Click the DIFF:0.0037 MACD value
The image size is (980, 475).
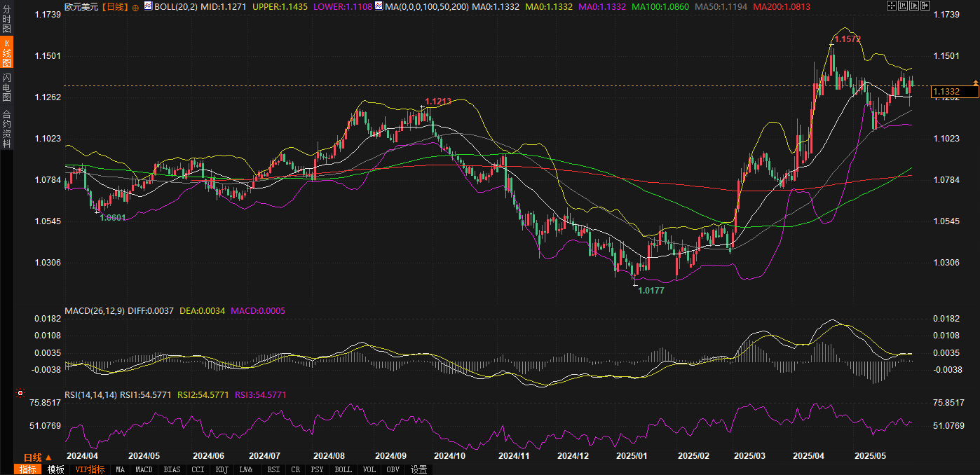[x=151, y=310]
